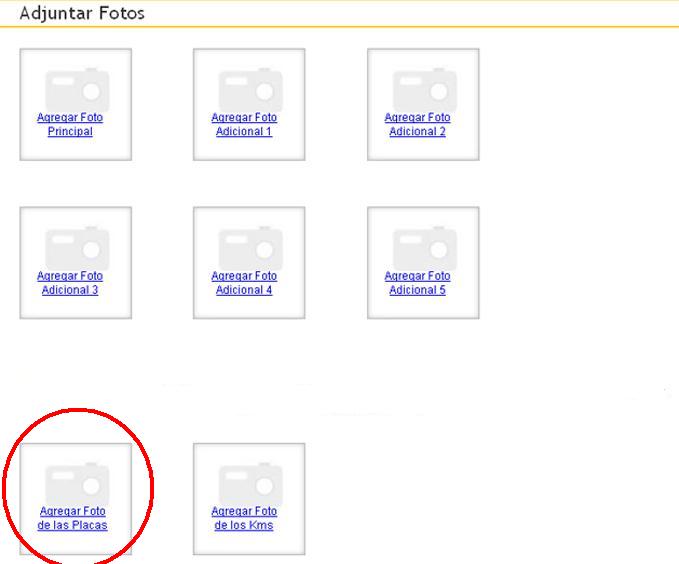Image resolution: width=679 pixels, height=564 pixels.
Task: Click the camera icon above Adicional 2
Action: 425,90
